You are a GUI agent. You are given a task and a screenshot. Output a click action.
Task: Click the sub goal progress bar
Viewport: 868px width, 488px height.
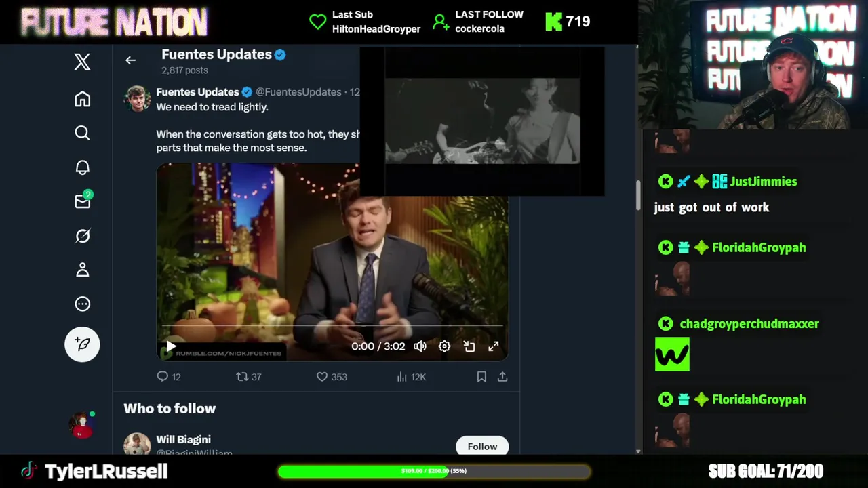(x=434, y=471)
